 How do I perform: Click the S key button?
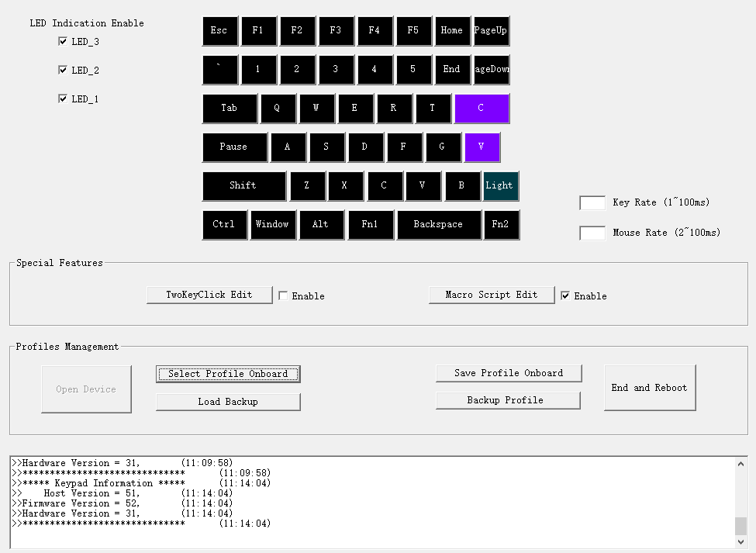coord(327,147)
